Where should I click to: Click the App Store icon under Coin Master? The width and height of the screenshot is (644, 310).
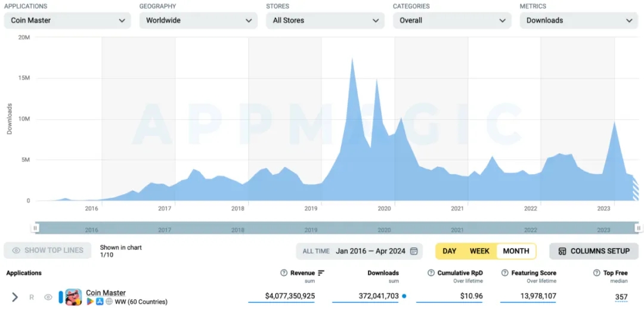click(x=100, y=302)
